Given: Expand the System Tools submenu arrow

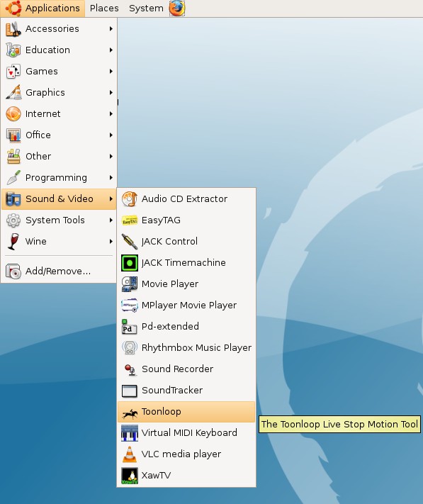Looking at the screenshot, I should [111, 220].
